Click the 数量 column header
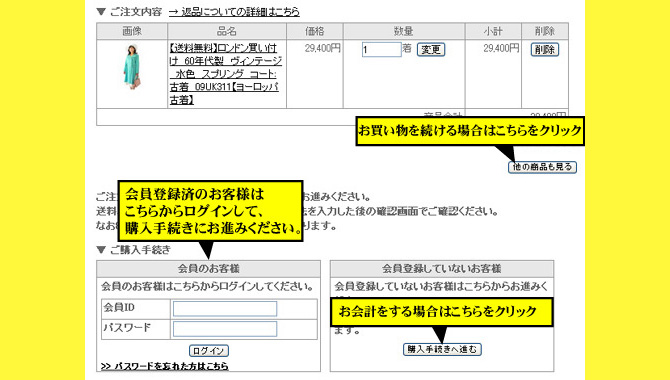The image size is (670, 380). pos(404,31)
